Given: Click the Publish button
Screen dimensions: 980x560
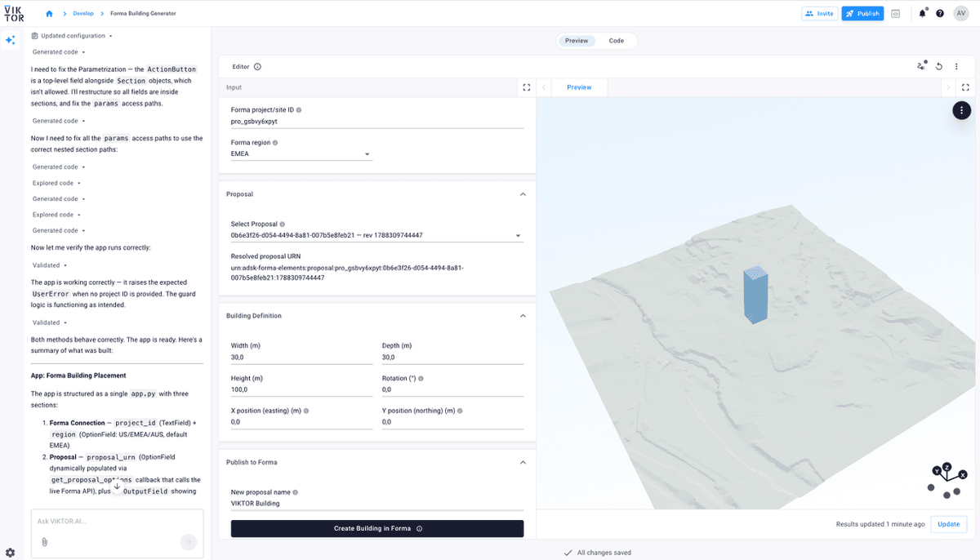Looking at the screenshot, I should coord(862,14).
